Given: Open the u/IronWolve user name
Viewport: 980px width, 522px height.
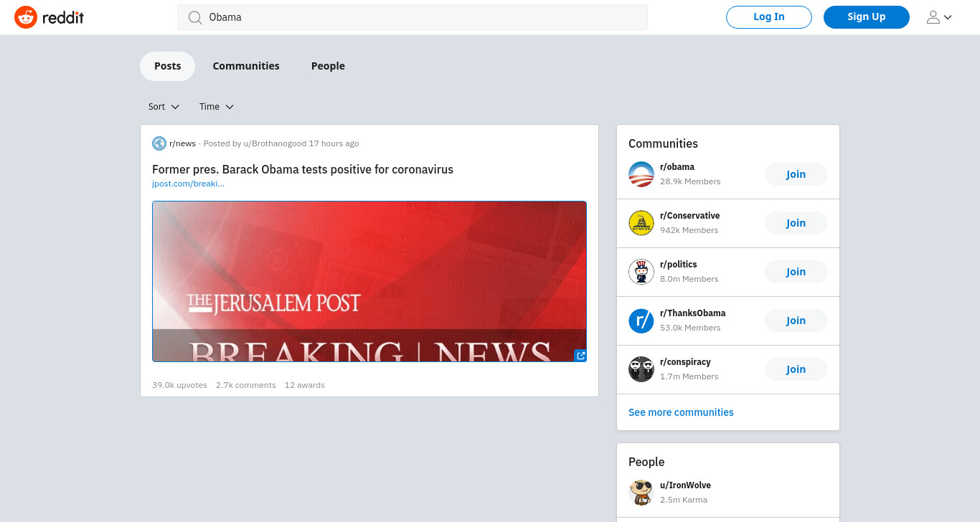Looking at the screenshot, I should tap(685, 485).
